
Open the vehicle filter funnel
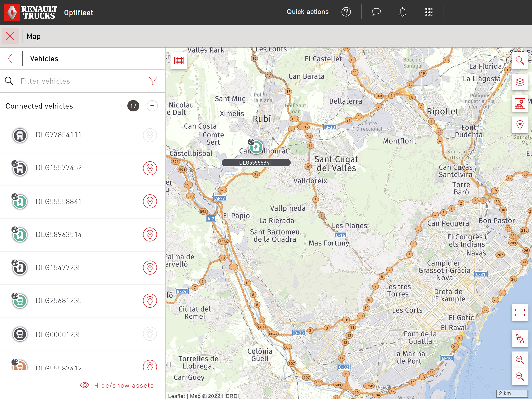click(x=153, y=81)
